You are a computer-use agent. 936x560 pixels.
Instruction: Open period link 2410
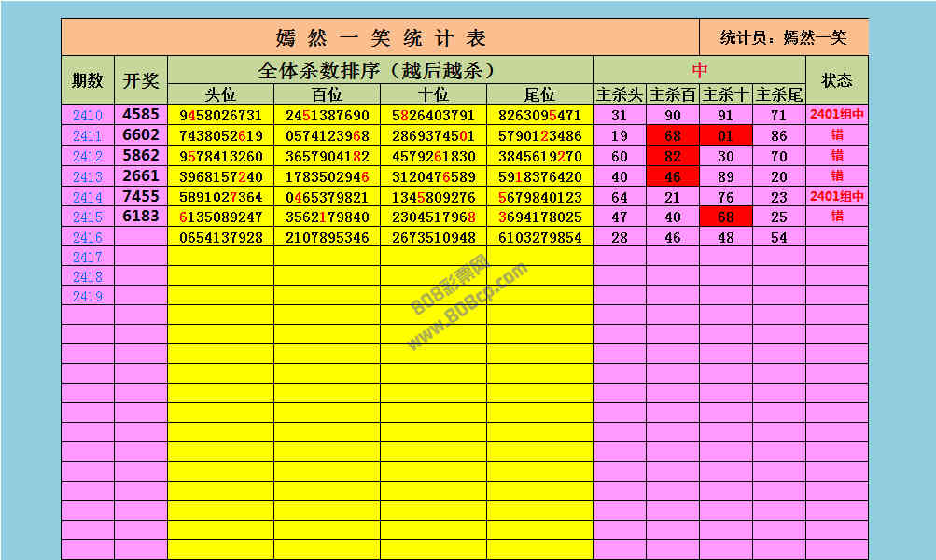coord(87,116)
